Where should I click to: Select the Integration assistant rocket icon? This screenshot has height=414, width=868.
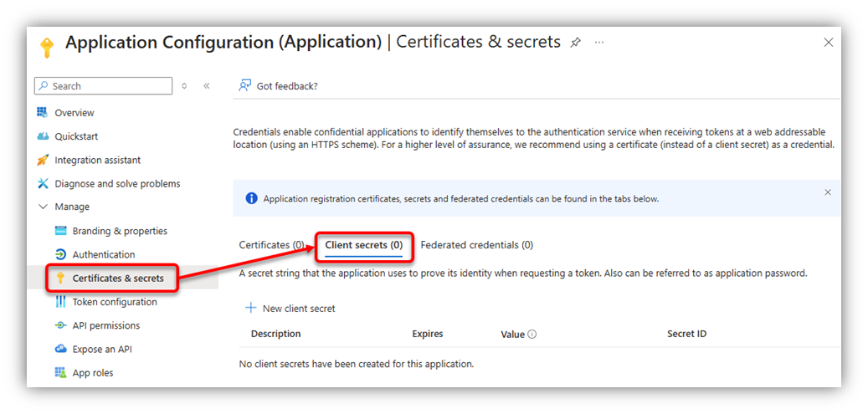tap(43, 160)
